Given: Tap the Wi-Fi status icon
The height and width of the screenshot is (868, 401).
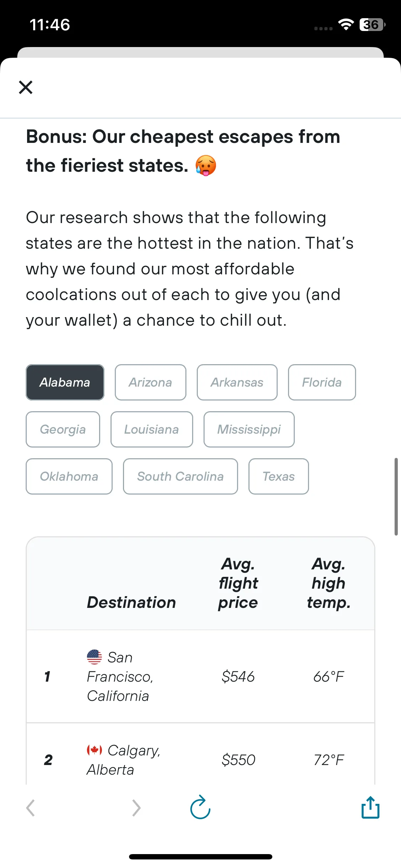Looking at the screenshot, I should (x=346, y=25).
